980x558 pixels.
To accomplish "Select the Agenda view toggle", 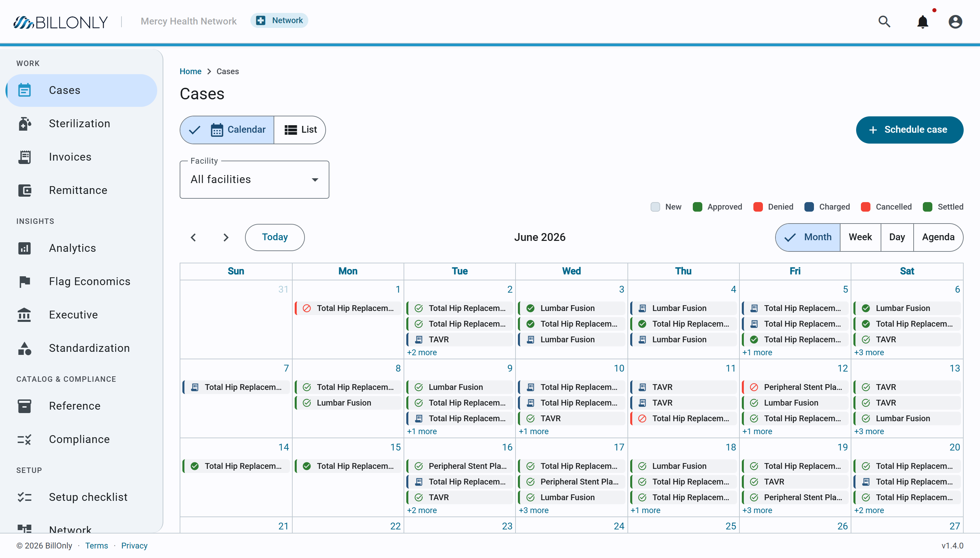I will (938, 237).
